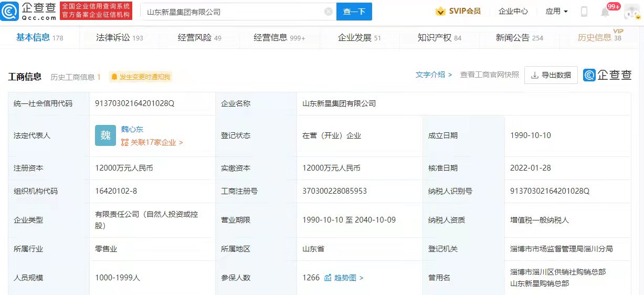Image resolution: width=644 pixels, height=295 pixels.
Task: Click registered capital 12000万元人民币 under 注册资本
Action: (x=124, y=168)
